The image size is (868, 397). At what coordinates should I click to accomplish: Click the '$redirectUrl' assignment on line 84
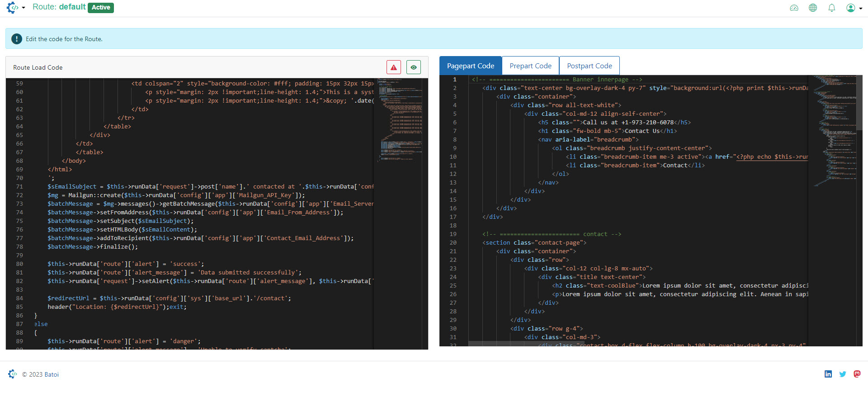169,298
